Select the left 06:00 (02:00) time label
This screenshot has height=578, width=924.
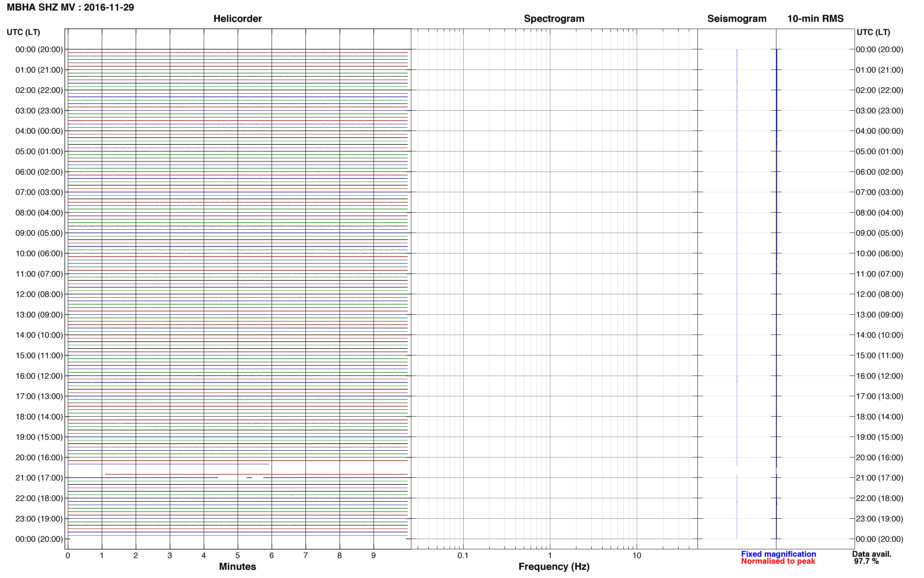39,172
